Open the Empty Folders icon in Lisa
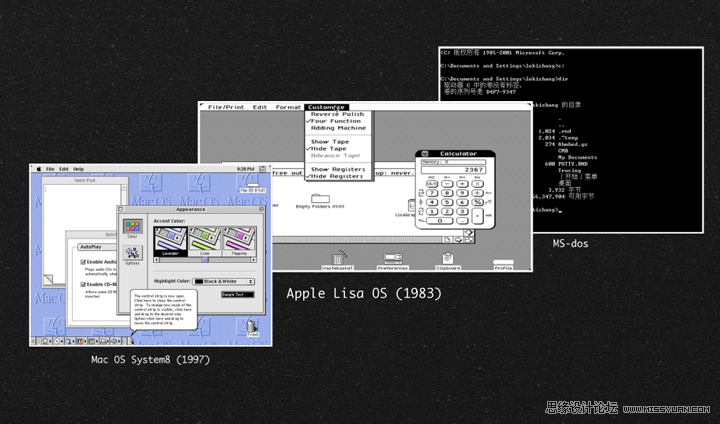 [x=320, y=201]
